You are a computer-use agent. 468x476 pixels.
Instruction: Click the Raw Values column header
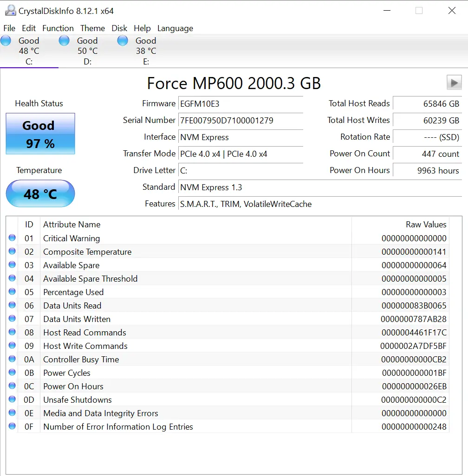(x=400, y=225)
